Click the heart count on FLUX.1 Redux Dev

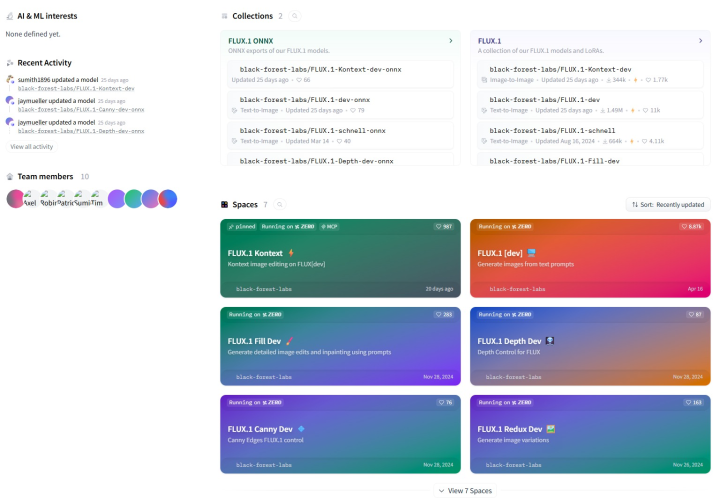tap(693, 402)
